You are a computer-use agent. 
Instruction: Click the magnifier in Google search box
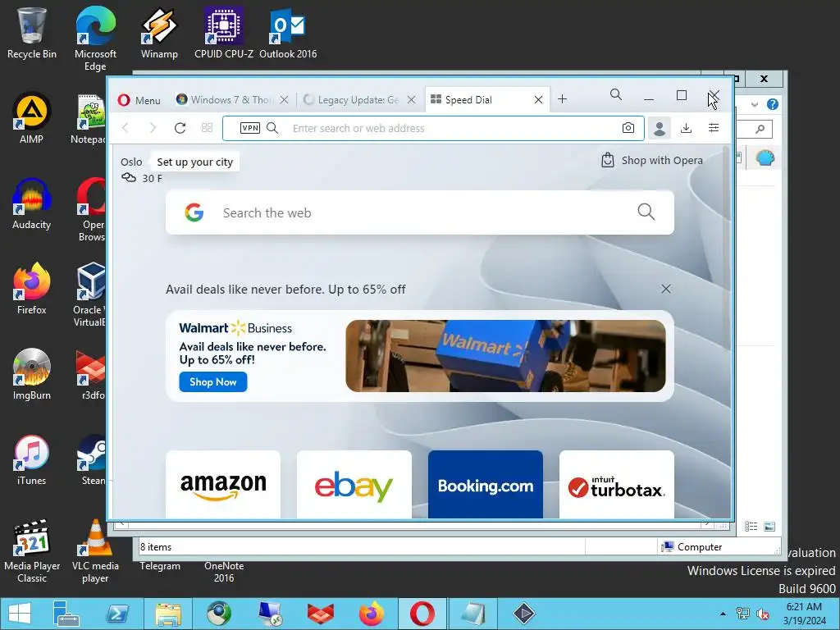646,212
